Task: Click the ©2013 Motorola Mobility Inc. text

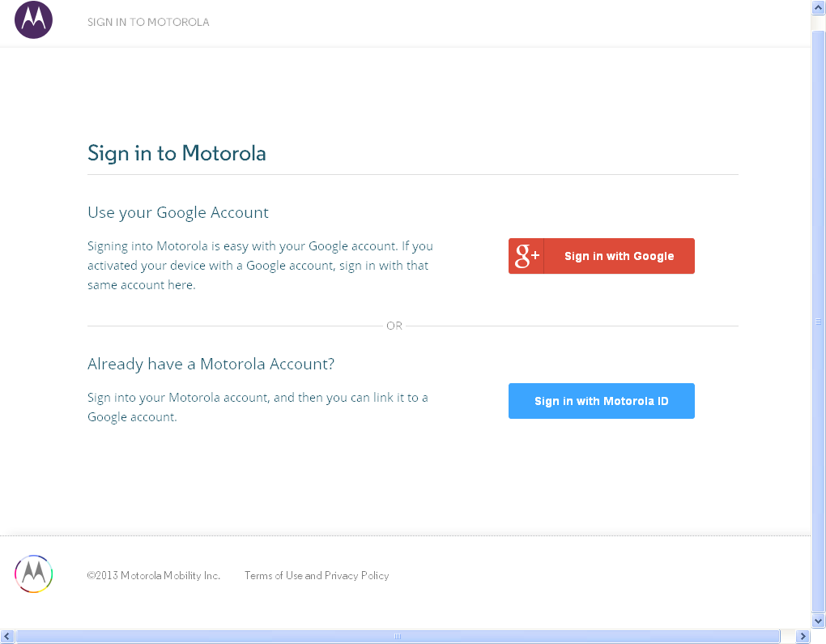Action: 153,575
